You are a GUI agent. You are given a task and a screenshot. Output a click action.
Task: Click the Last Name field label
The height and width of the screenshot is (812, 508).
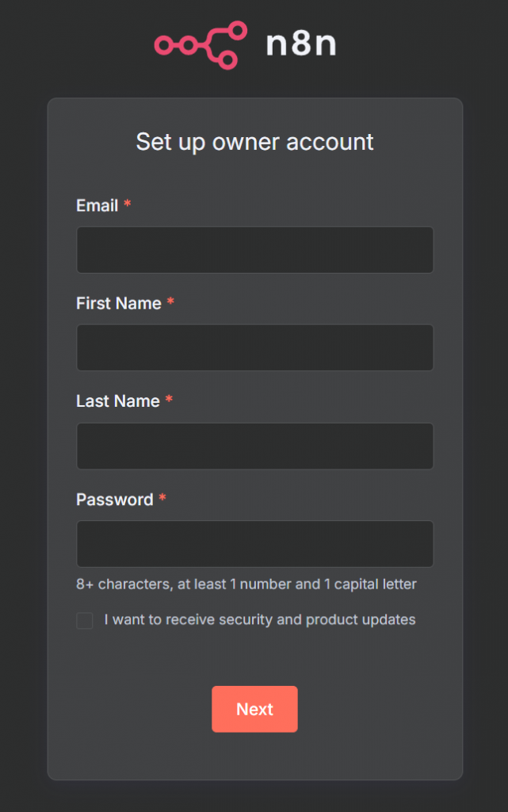(117, 401)
